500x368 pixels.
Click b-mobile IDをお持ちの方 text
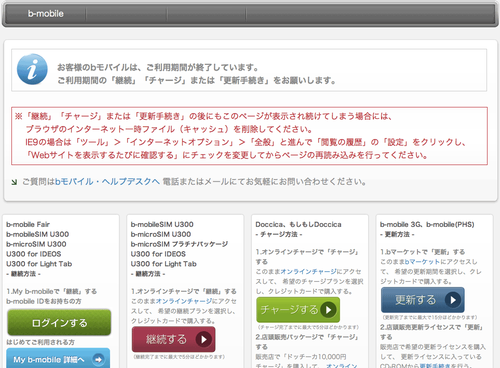tap(44, 301)
